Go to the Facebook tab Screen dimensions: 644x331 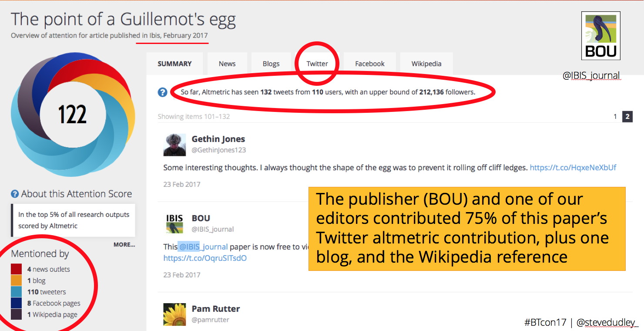click(370, 64)
